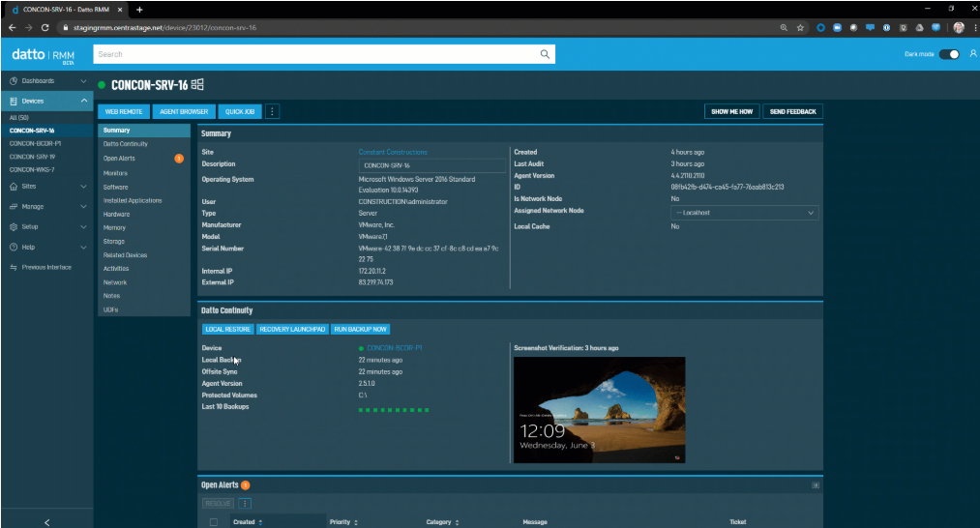Toggle Dark mode switch
This screenshot has width=980, height=528.
[949, 54]
